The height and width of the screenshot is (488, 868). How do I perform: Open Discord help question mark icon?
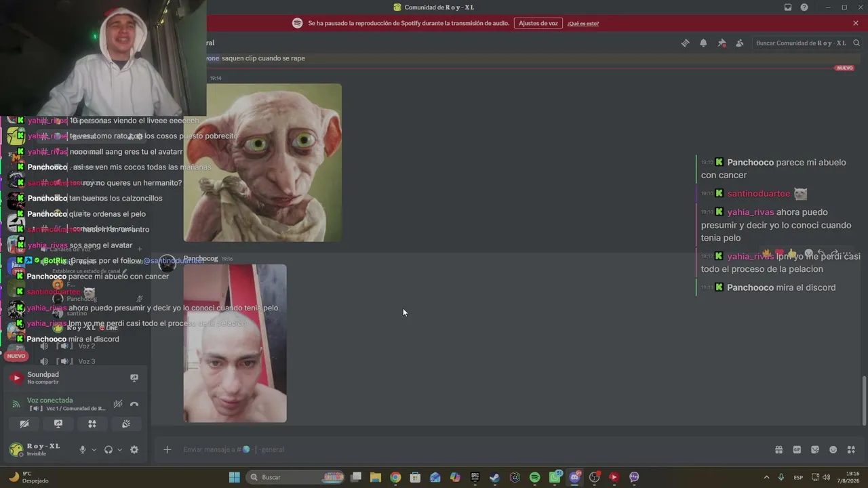tap(804, 7)
